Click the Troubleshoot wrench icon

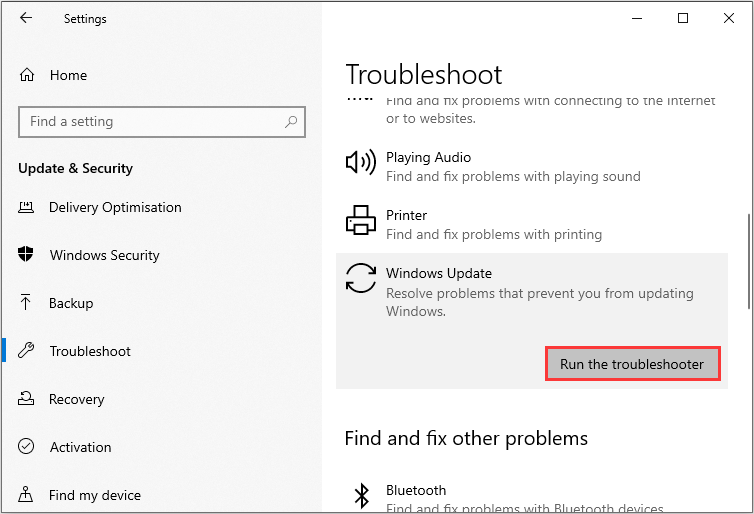tap(27, 351)
